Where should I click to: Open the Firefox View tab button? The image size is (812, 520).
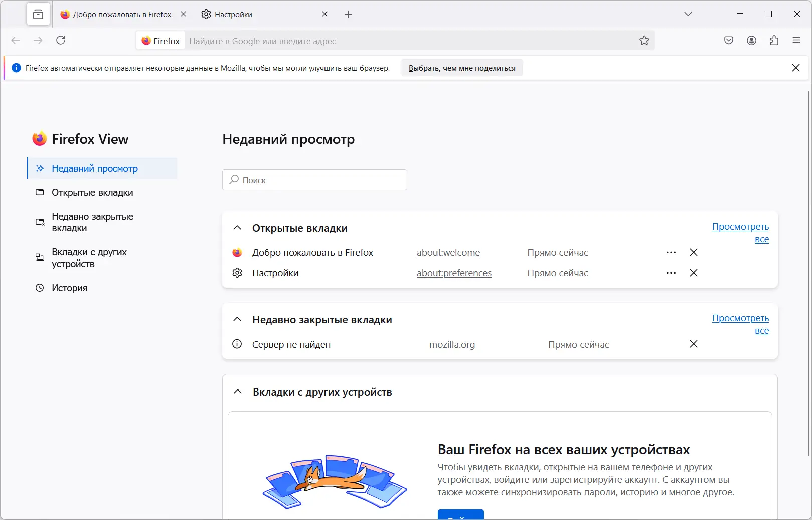(38, 15)
